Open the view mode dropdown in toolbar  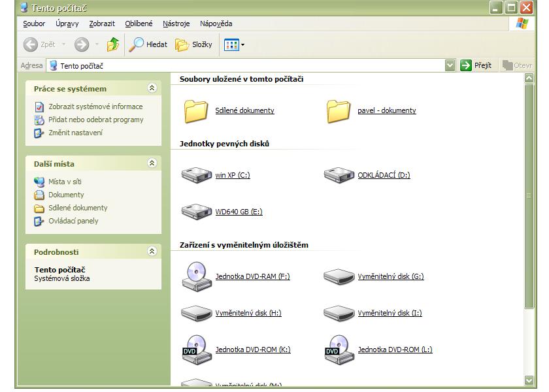click(x=234, y=44)
